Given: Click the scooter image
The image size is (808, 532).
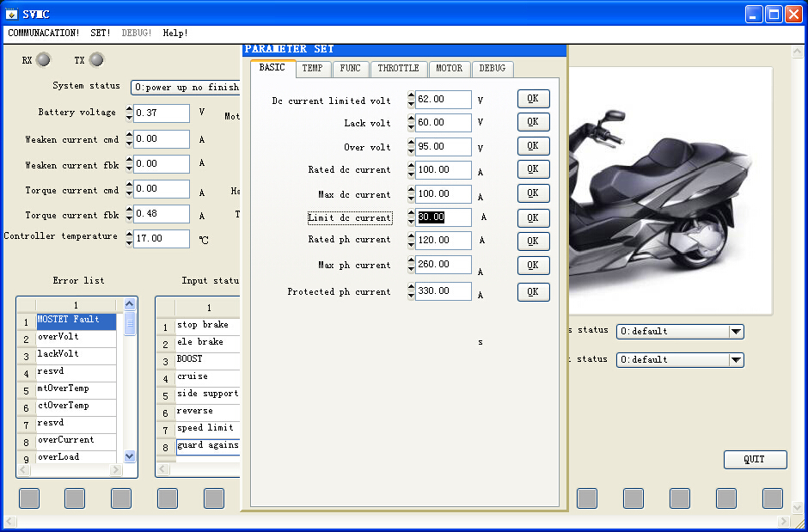Looking at the screenshot, I should 670,191.
